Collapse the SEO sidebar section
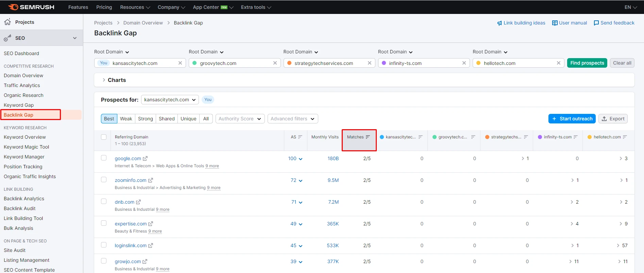This screenshot has height=273, width=644. point(75,38)
